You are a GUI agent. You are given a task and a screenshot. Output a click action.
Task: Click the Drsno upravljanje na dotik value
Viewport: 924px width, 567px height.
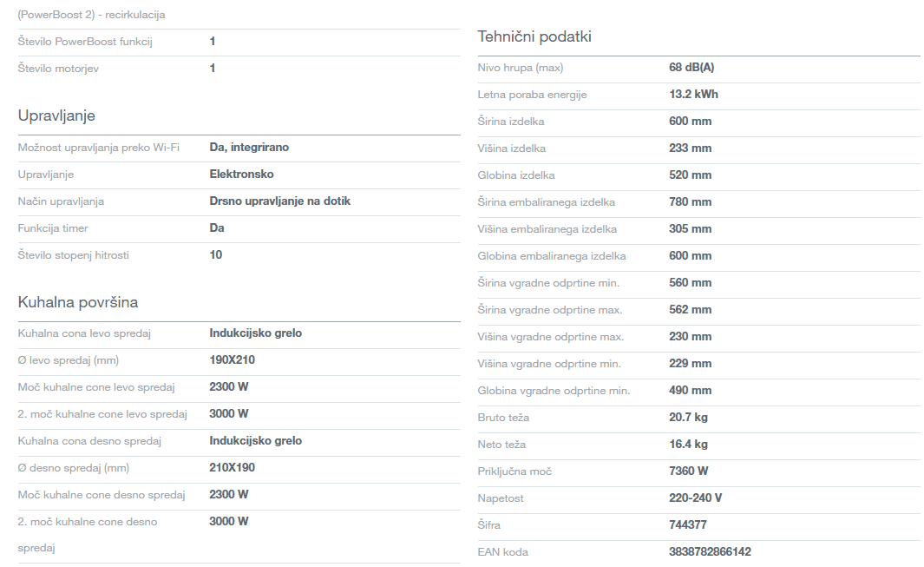tap(279, 201)
